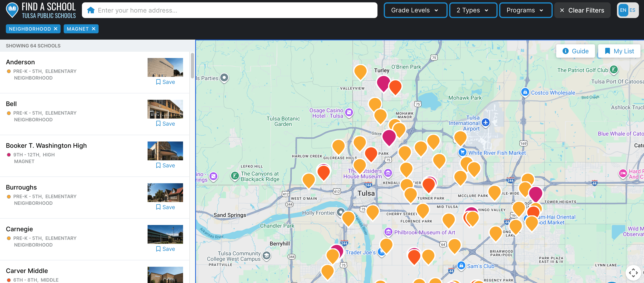Switch language to English (EN)
The image size is (644, 283).
(623, 10)
